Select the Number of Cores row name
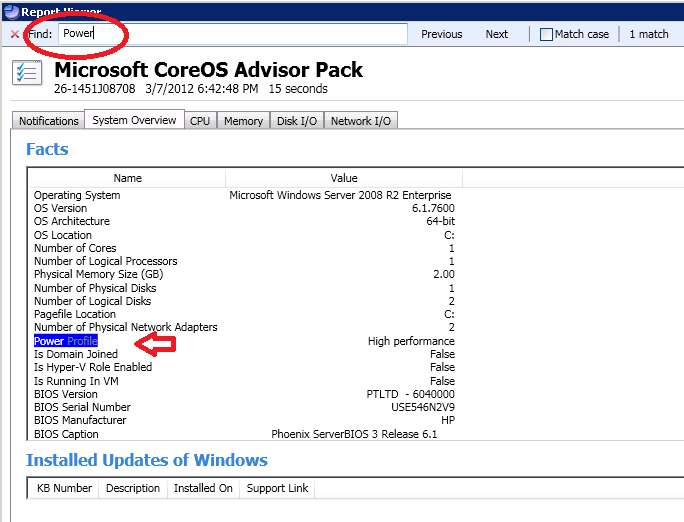 click(x=75, y=248)
